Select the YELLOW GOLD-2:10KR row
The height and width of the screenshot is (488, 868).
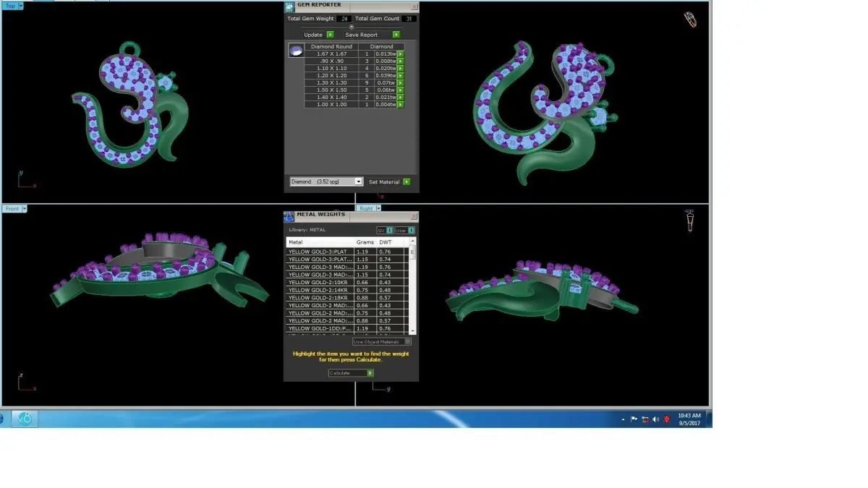(x=347, y=283)
